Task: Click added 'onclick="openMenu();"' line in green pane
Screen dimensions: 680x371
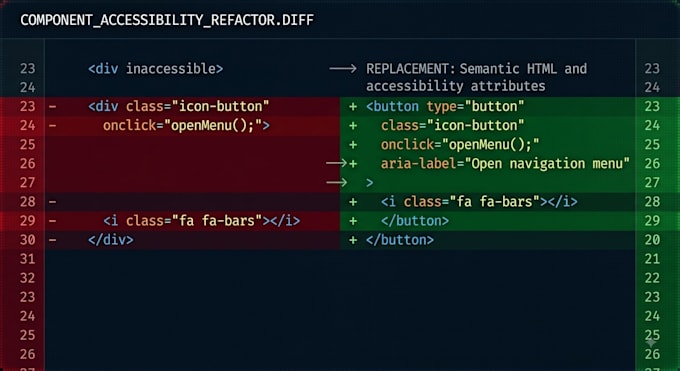Action: [x=461, y=144]
